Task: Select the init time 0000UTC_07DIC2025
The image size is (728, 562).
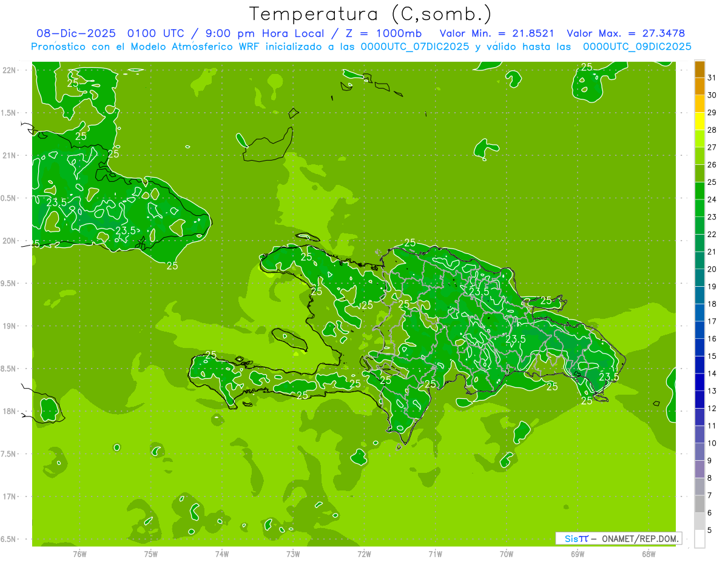Action: click(415, 47)
